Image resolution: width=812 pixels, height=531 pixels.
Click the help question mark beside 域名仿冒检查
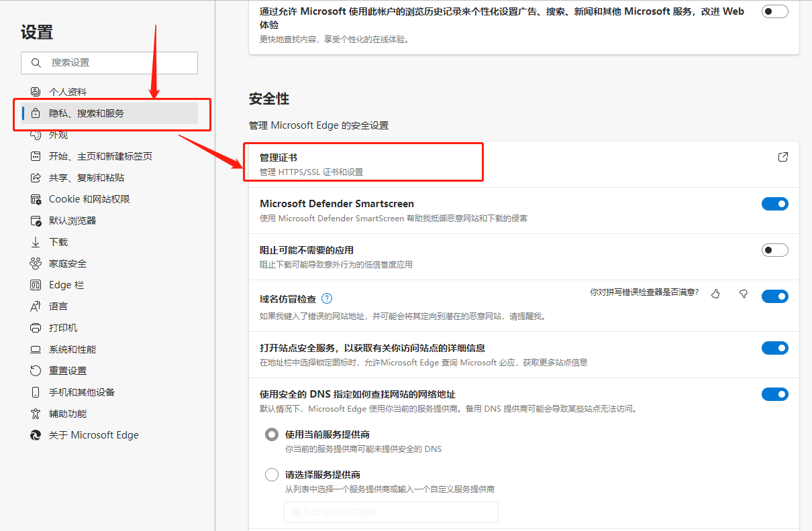click(x=327, y=298)
